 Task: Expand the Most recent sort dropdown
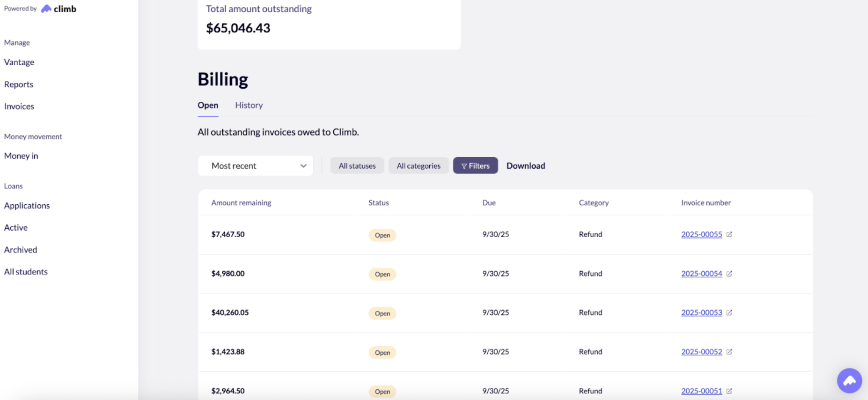click(255, 166)
